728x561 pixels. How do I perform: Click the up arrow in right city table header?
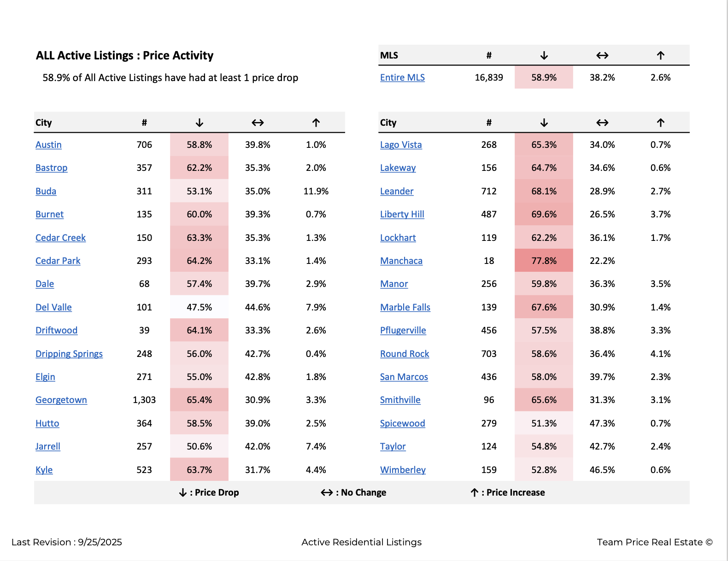point(660,123)
